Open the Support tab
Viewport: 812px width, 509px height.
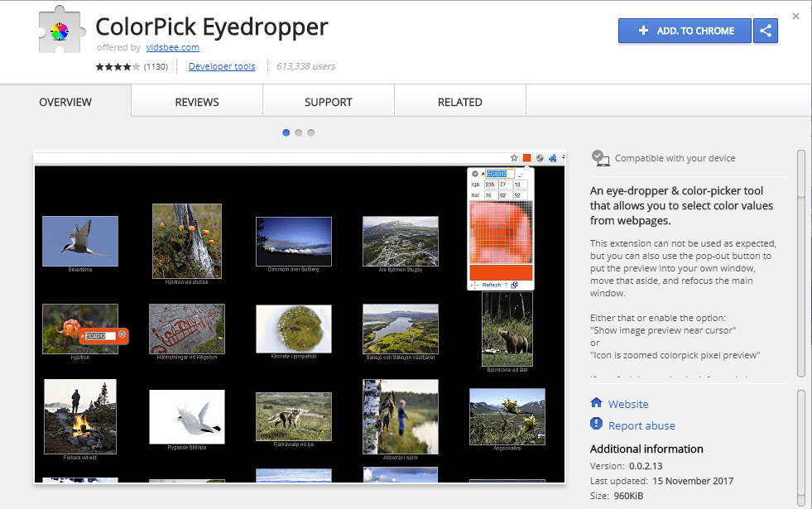pos(329,102)
